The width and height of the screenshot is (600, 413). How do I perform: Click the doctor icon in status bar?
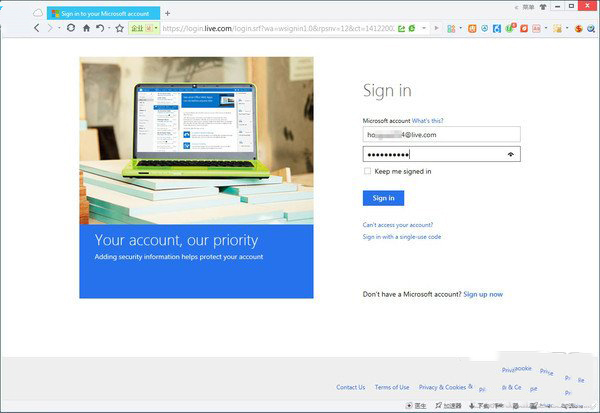tap(409, 405)
